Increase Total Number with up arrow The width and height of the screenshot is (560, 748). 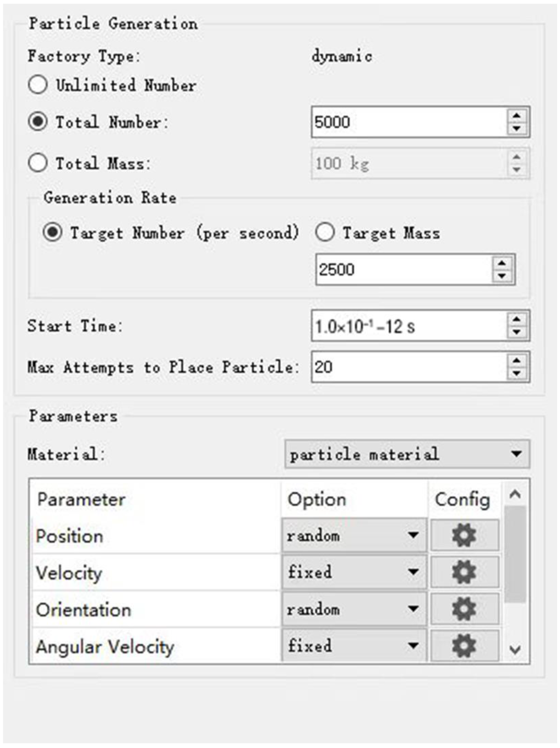point(516,116)
